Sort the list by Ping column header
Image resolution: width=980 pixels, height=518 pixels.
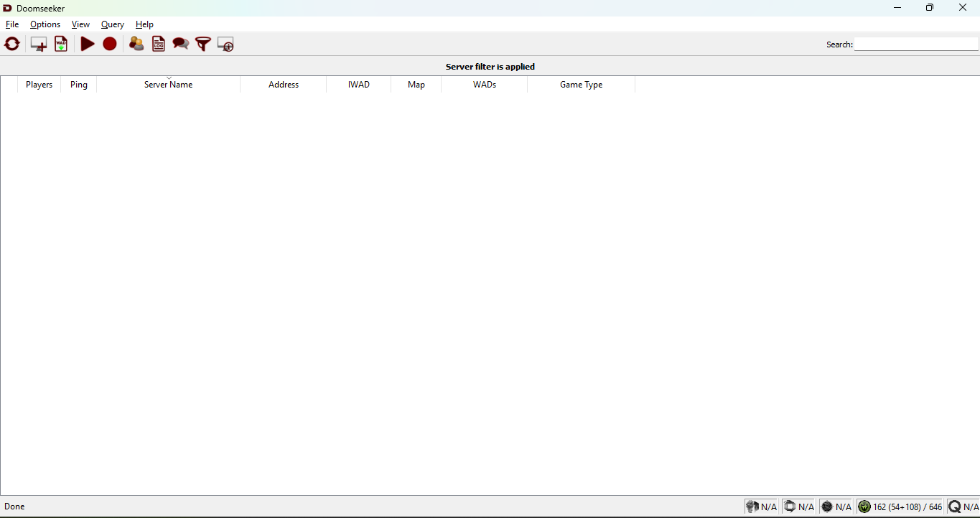click(x=79, y=85)
